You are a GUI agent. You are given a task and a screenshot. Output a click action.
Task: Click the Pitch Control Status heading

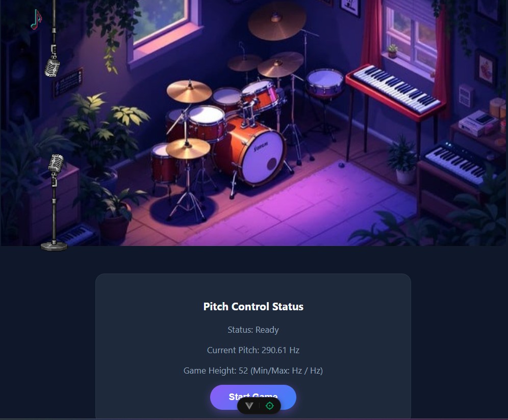pos(253,307)
